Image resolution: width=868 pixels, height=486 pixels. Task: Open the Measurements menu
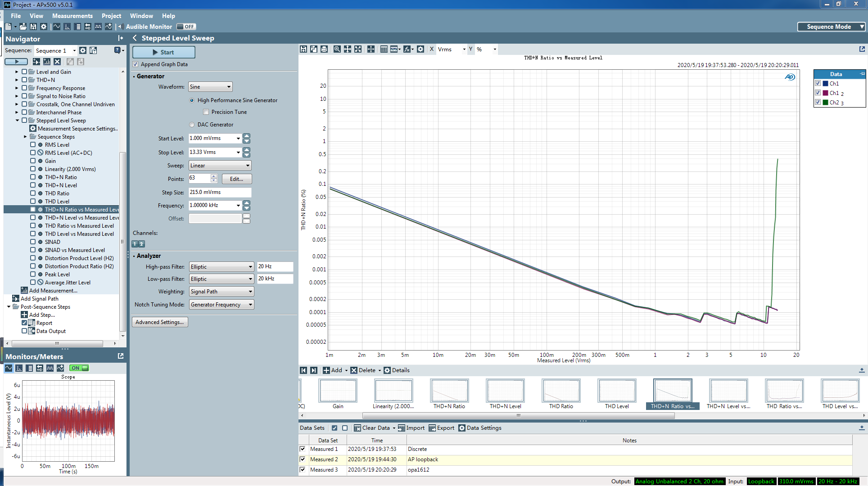[x=72, y=16]
